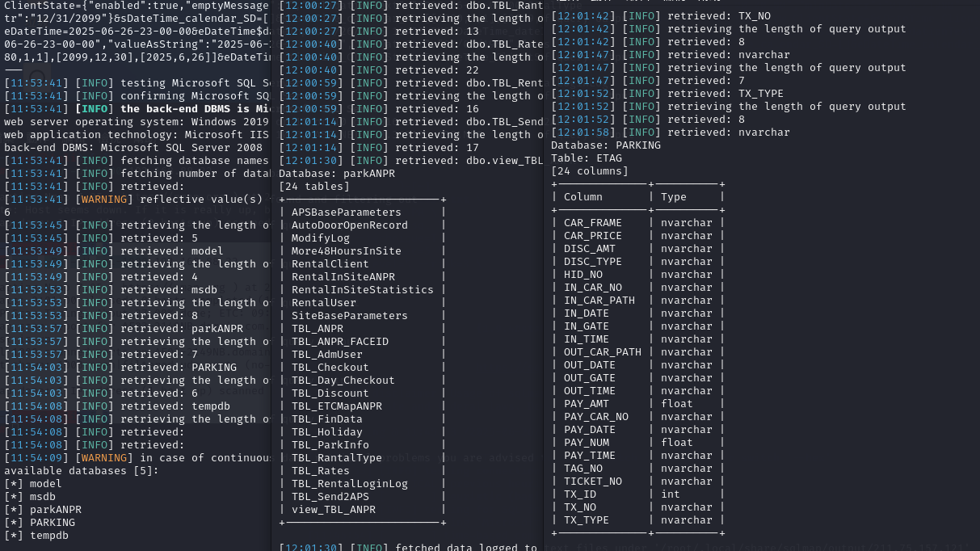980x551 pixels.
Task: Select 'More48HoursInSite' table name
Action: coord(347,251)
